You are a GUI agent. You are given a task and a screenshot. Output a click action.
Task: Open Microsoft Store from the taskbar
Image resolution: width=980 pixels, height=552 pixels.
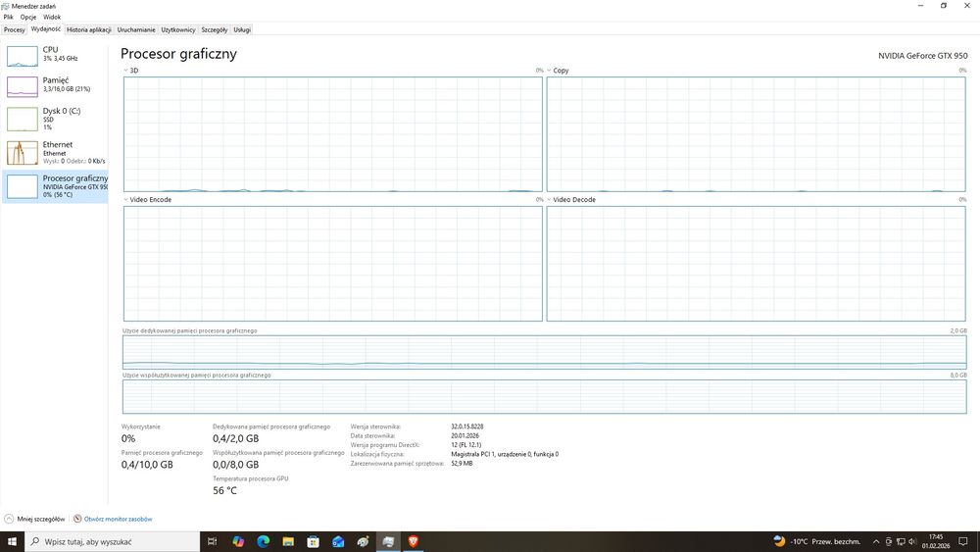coord(314,541)
